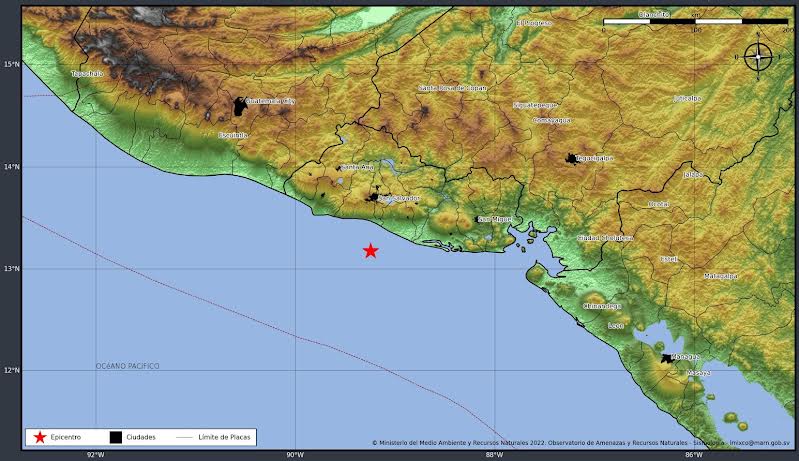The height and width of the screenshot is (461, 799).
Task: Click the OCÉANO PACIFICO label
Action: 127,366
